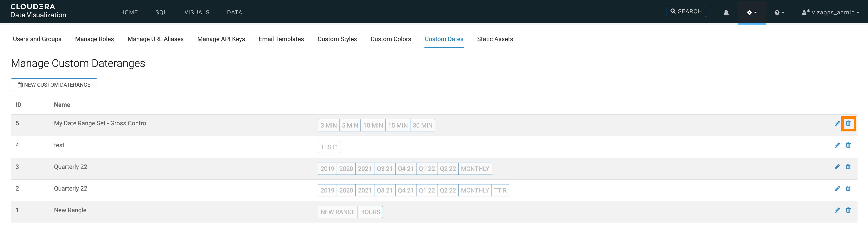Click the Cloudera Data Visualization logo
This screenshot has width=868, height=239.
38,11
